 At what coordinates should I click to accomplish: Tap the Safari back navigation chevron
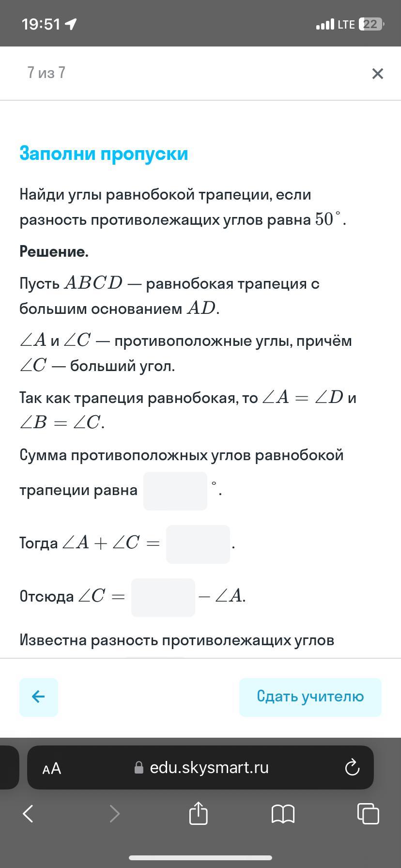click(29, 813)
